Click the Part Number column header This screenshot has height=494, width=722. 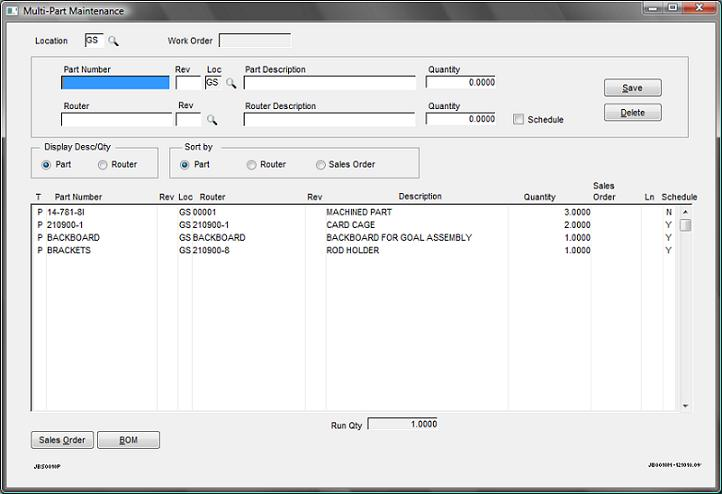[78, 197]
